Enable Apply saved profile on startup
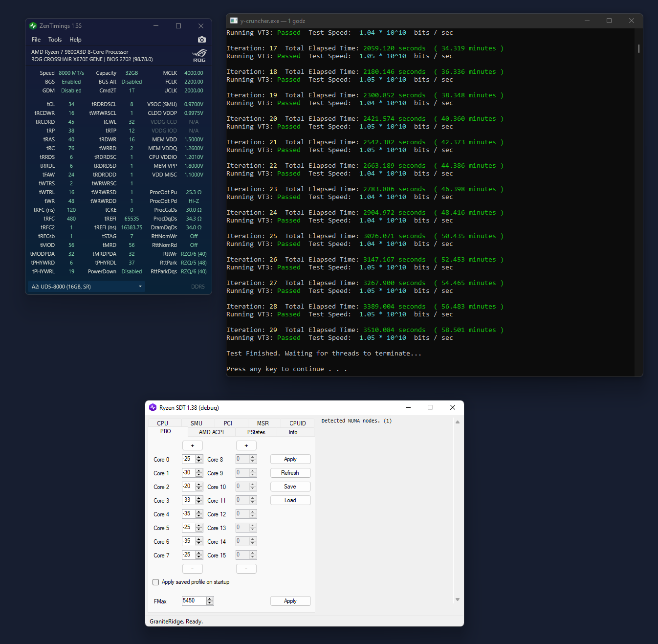Image resolution: width=658 pixels, height=644 pixels. [156, 582]
